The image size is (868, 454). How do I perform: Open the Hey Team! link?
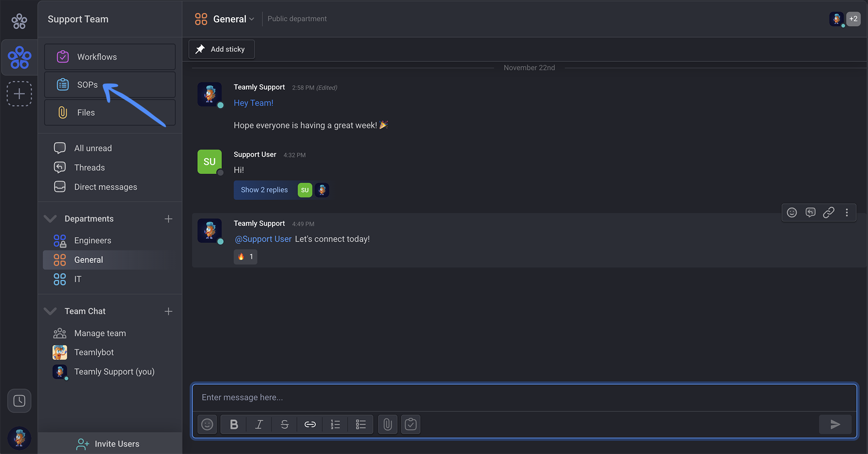point(253,103)
